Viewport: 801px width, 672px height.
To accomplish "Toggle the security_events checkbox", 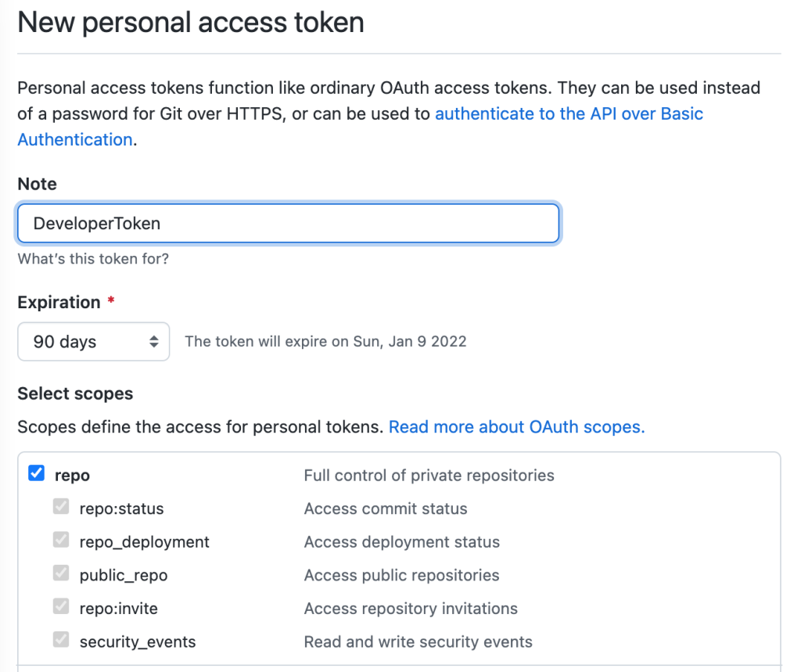I will (x=61, y=639).
